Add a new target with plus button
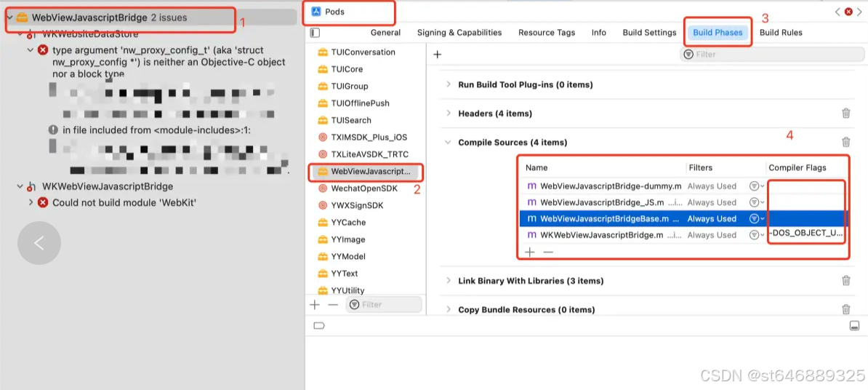The image size is (868, 390). [315, 305]
